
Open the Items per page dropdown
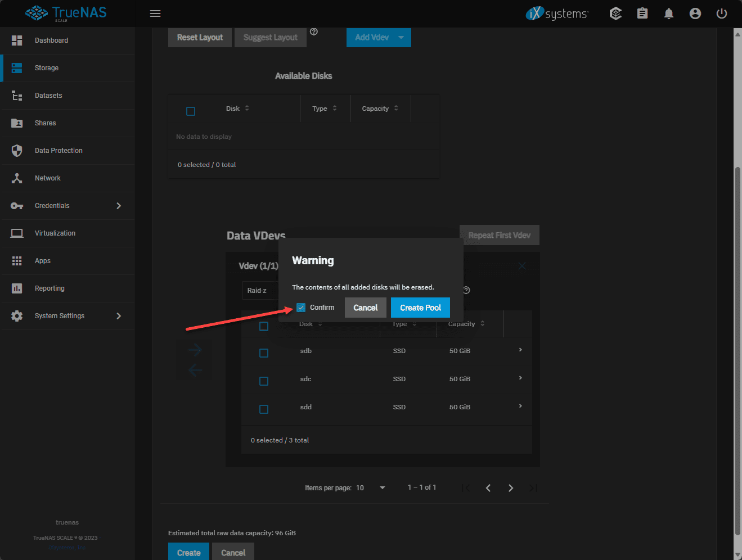382,488
